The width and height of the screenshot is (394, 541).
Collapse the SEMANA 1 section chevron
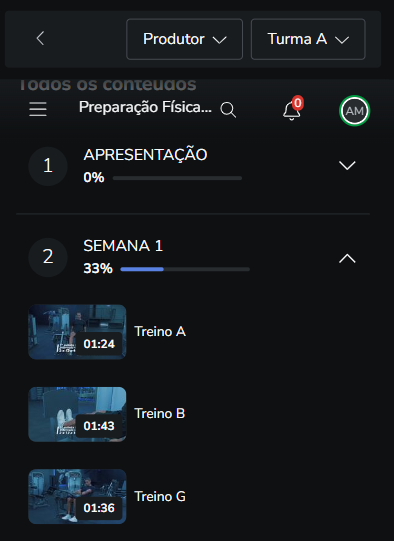click(347, 258)
